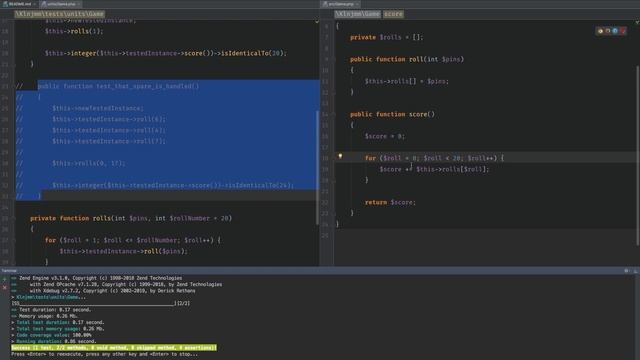Image resolution: width=640 pixels, height=360 pixels.
Task: Click 'private $rolls = [];' line
Action: [386, 37]
